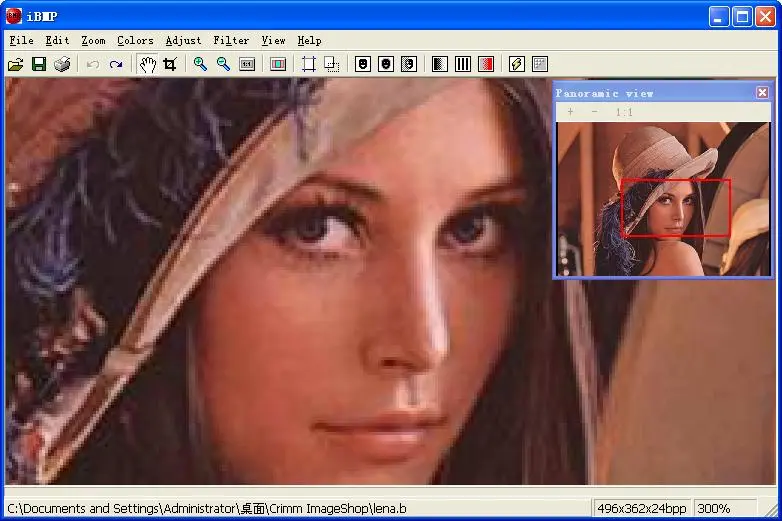Open the Zoom menu

93,40
